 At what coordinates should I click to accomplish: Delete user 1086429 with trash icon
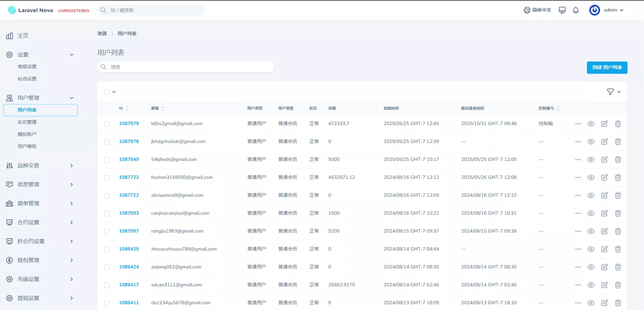click(618, 249)
